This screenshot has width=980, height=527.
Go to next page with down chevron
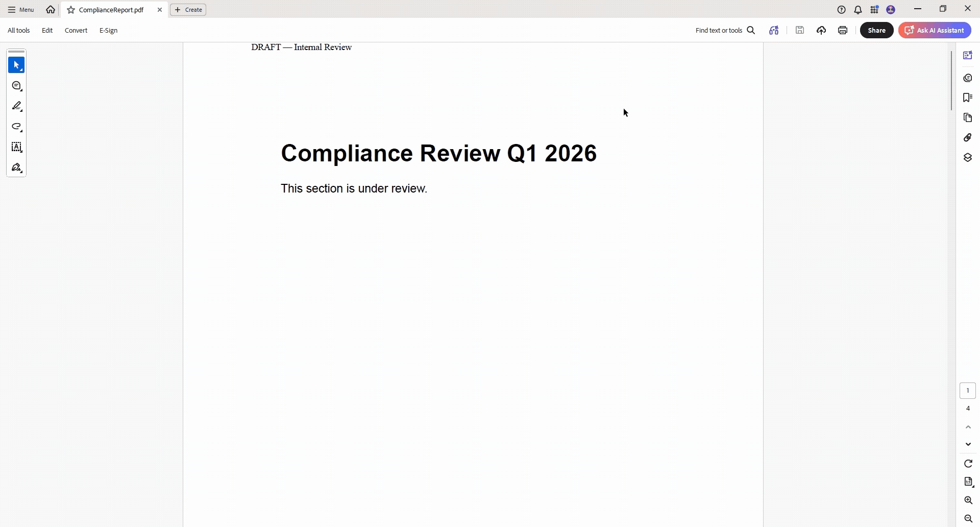968,444
